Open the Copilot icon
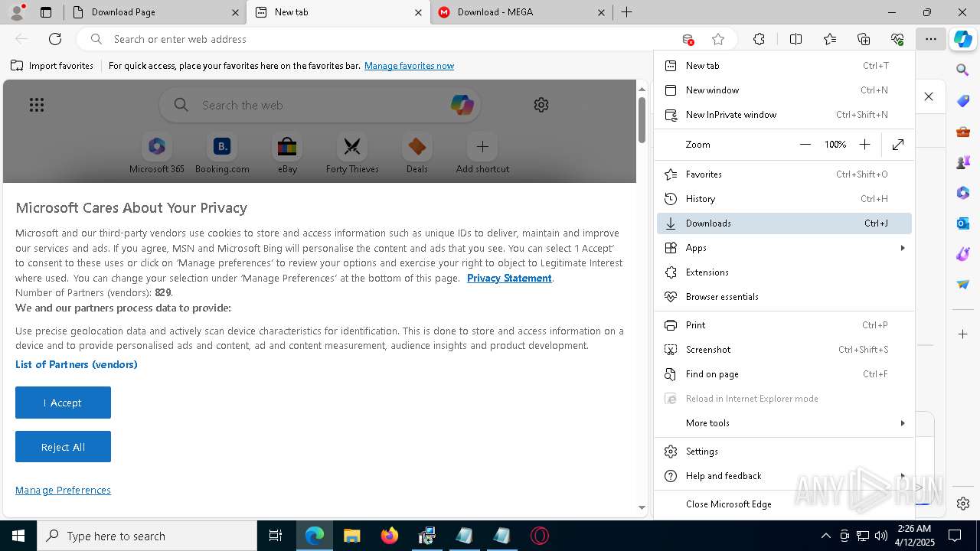Viewport: 980px width, 551px height. pos(963,39)
